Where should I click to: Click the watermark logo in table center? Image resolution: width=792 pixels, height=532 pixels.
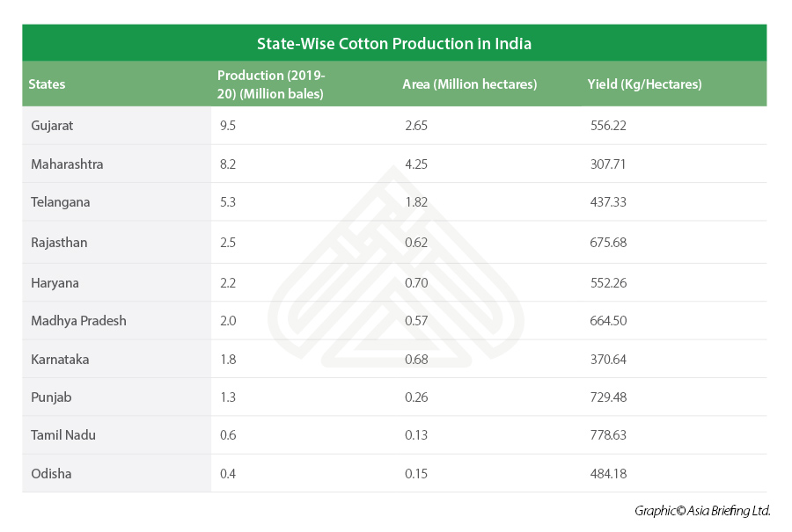(x=395, y=267)
